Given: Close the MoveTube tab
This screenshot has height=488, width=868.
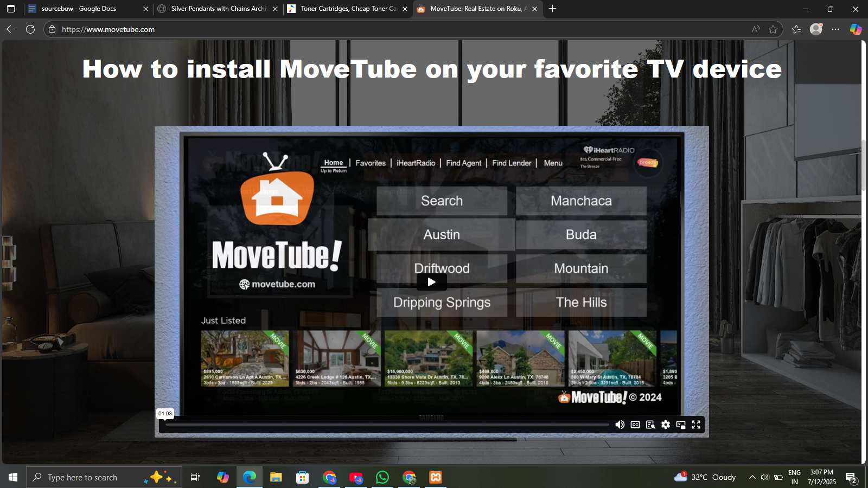Looking at the screenshot, I should click(534, 9).
